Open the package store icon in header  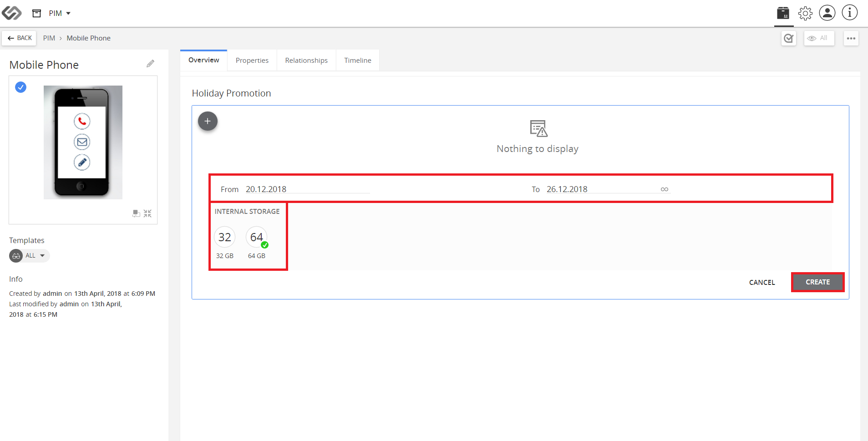[x=783, y=13]
